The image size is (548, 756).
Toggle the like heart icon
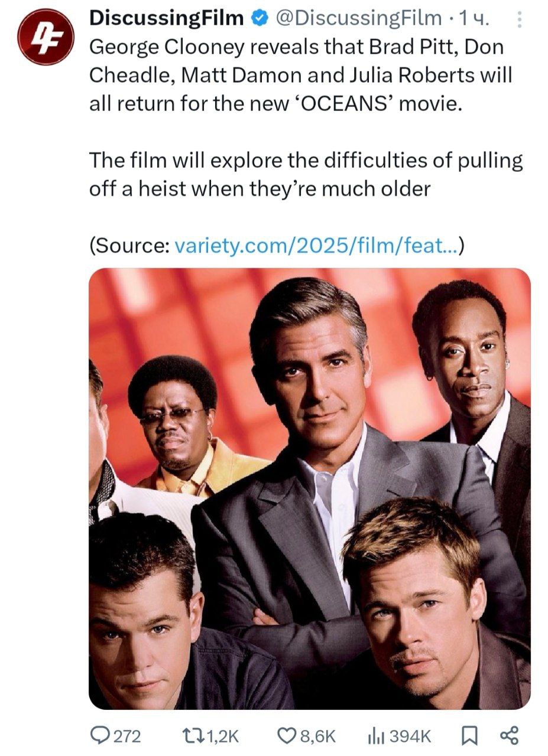click(x=287, y=736)
